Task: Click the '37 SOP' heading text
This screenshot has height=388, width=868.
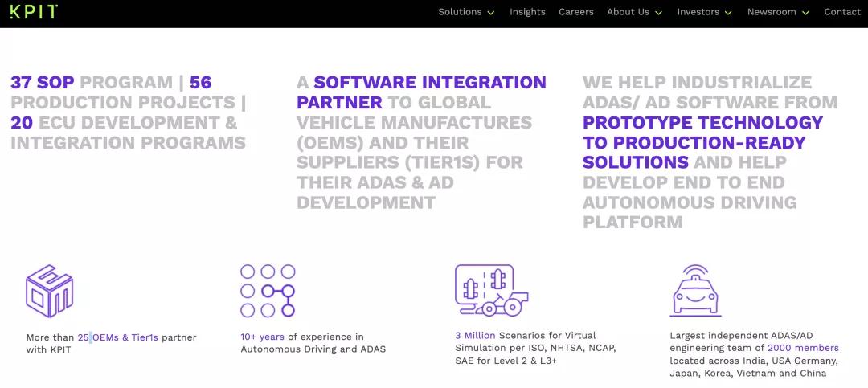Action: 43,83
